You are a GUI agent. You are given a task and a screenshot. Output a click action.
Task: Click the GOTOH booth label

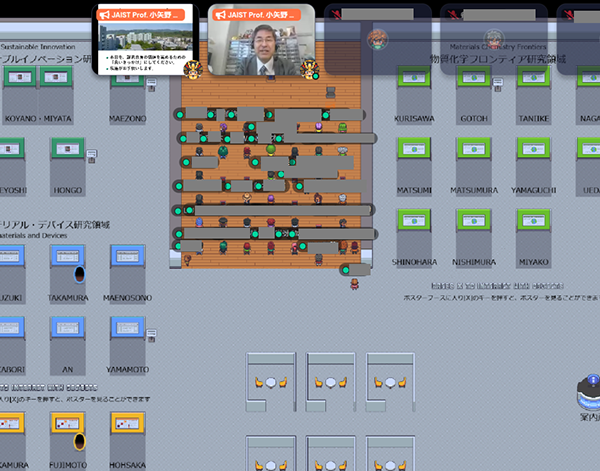pyautogui.click(x=474, y=119)
